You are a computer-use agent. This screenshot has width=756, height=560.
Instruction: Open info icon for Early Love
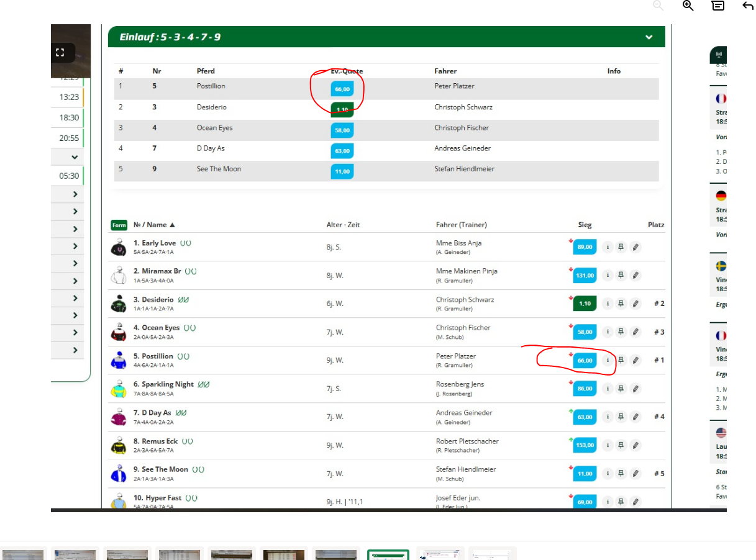608,247
